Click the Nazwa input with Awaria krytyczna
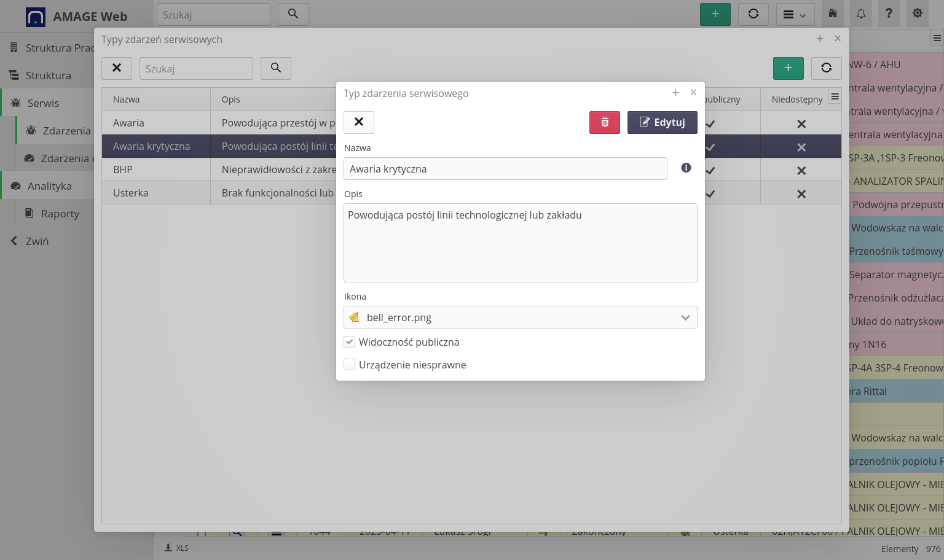Viewport: 944px width, 560px height. click(505, 169)
